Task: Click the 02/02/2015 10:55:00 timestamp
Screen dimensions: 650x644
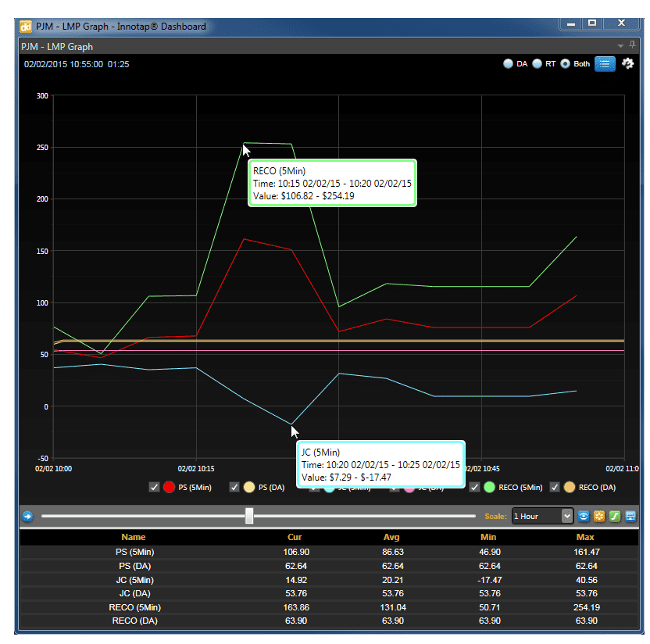Action: pos(63,64)
